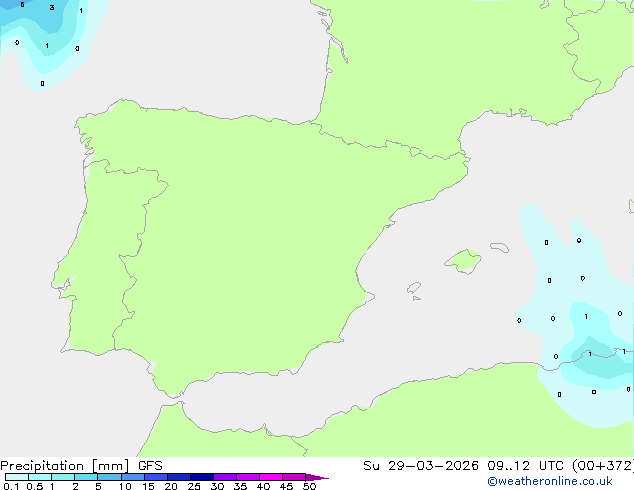634x490 pixels.
Task: Click the '20' legend tick label
Action: pyautogui.click(x=171, y=486)
